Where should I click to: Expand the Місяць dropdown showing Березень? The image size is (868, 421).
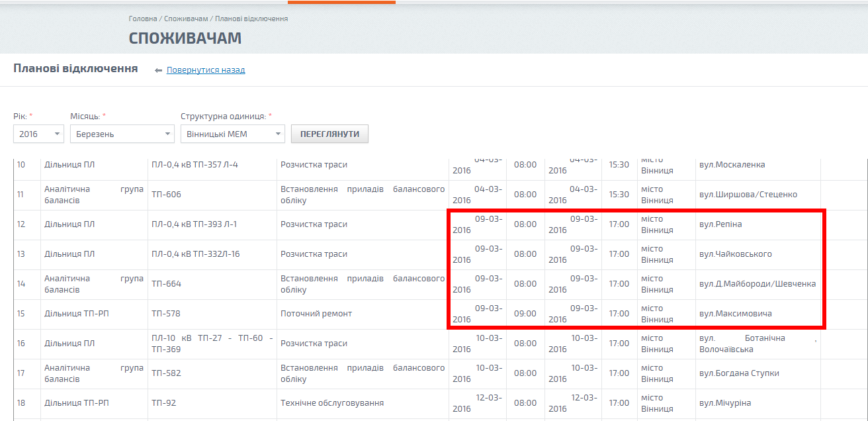[x=122, y=134]
